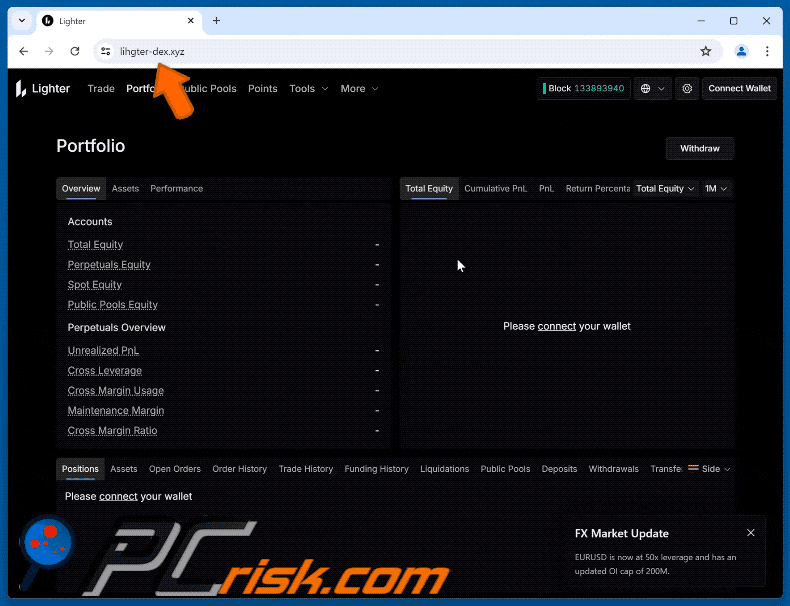Open a new browser tab
Viewport: 790px width, 606px height.
[216, 21]
